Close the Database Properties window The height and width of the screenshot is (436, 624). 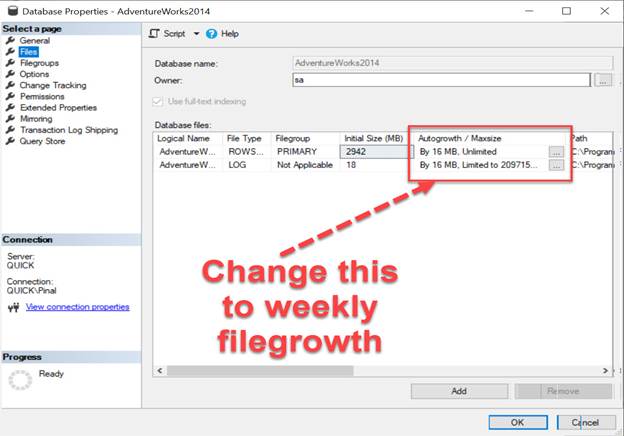pos(604,11)
